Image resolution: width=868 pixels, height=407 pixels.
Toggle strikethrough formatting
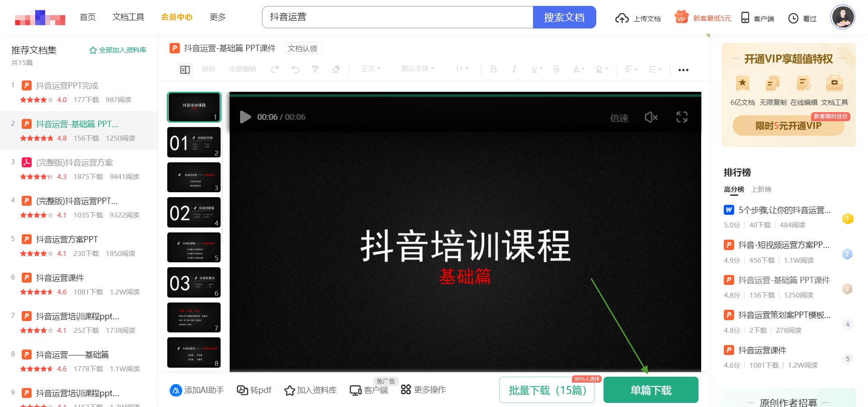[557, 69]
